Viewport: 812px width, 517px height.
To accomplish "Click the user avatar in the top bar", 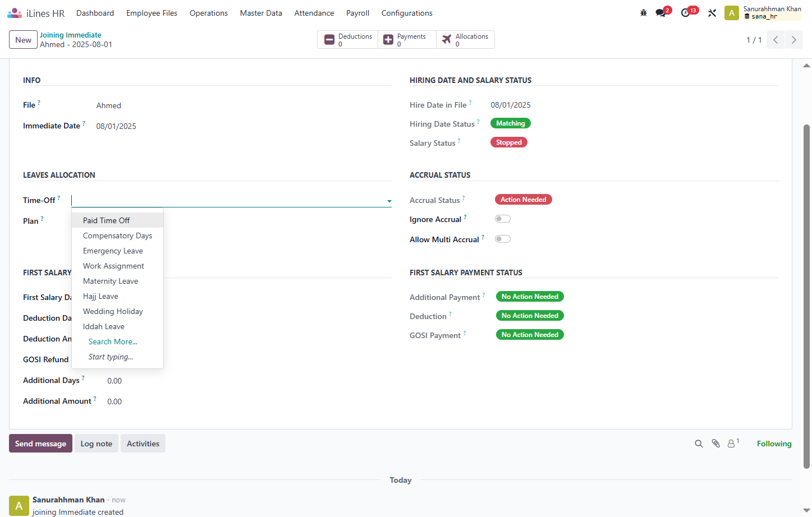I will 732,13.
